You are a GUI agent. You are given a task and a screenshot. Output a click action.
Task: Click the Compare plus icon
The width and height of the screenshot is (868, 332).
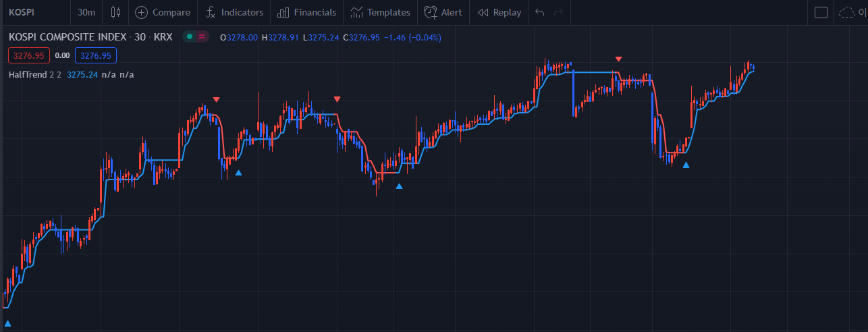coord(141,12)
